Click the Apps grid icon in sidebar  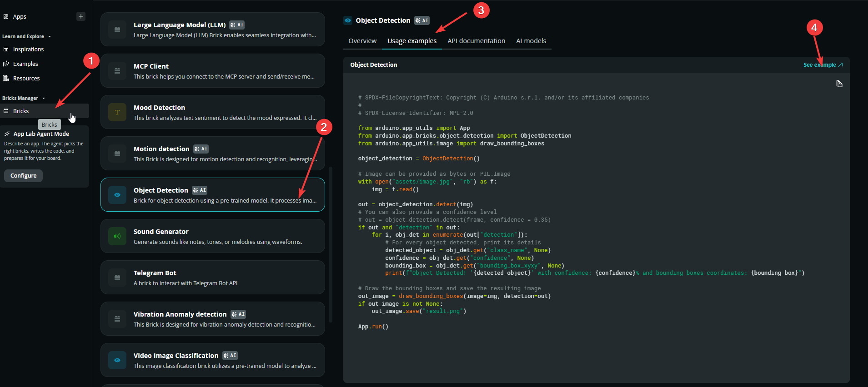(6, 16)
